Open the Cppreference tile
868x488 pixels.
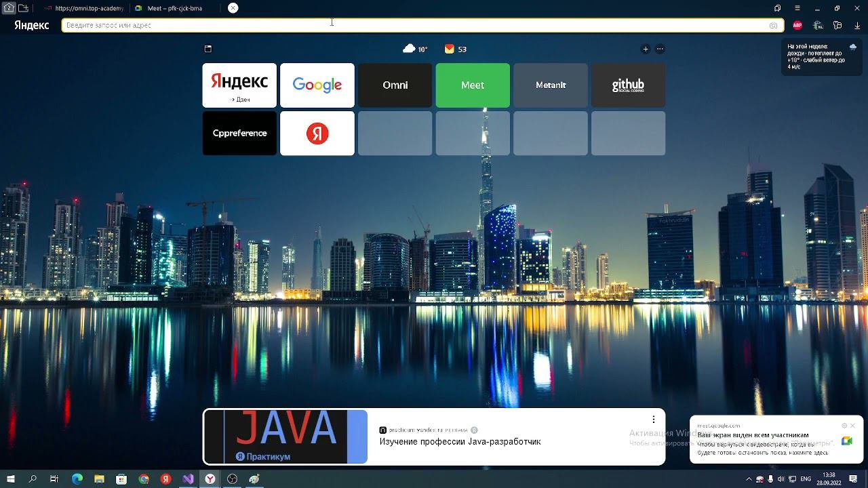239,134
